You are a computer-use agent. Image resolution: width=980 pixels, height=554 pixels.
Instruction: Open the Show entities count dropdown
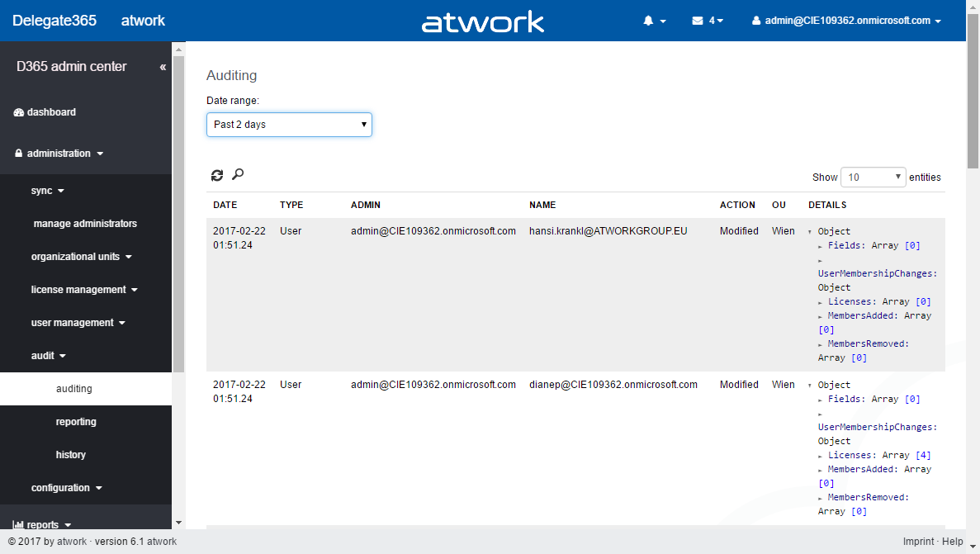coord(873,178)
